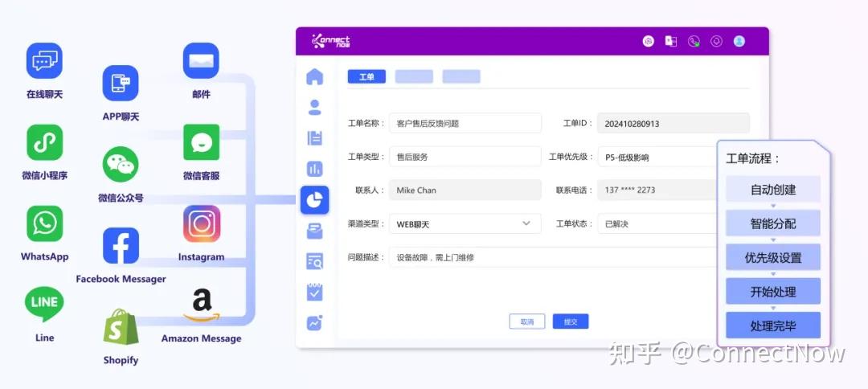868x389 pixels.
Task: Click the 自动创建 workflow step
Action: (773, 190)
